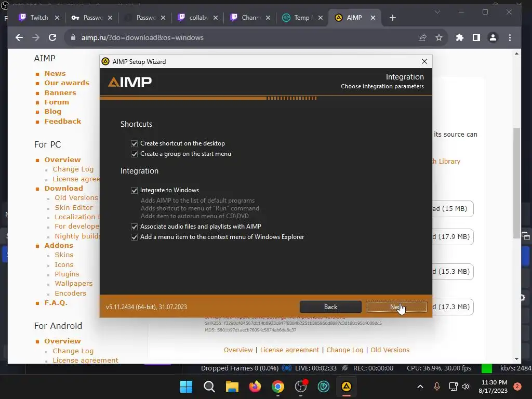Show hidden system tray icons
The height and width of the screenshot is (399, 532).
pyautogui.click(x=420, y=387)
